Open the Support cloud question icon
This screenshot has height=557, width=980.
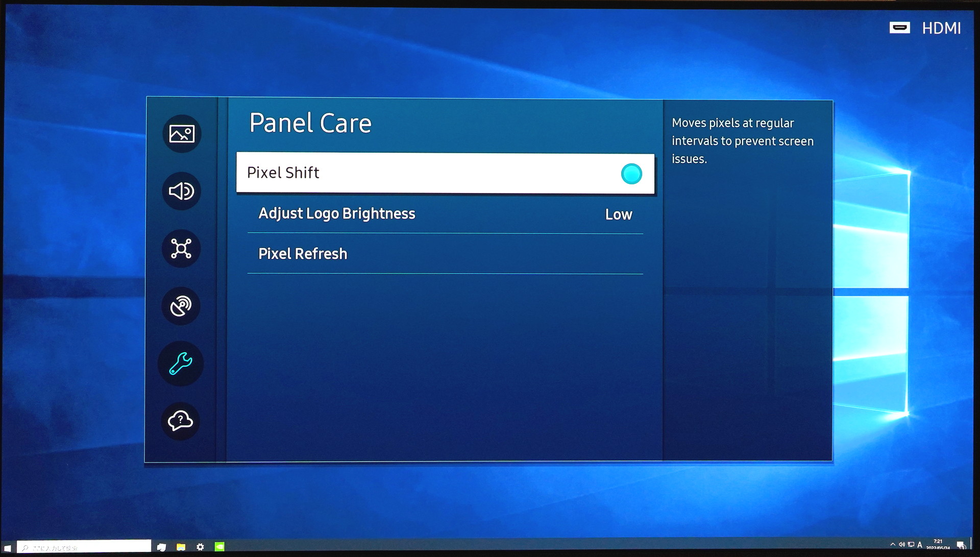point(181,421)
